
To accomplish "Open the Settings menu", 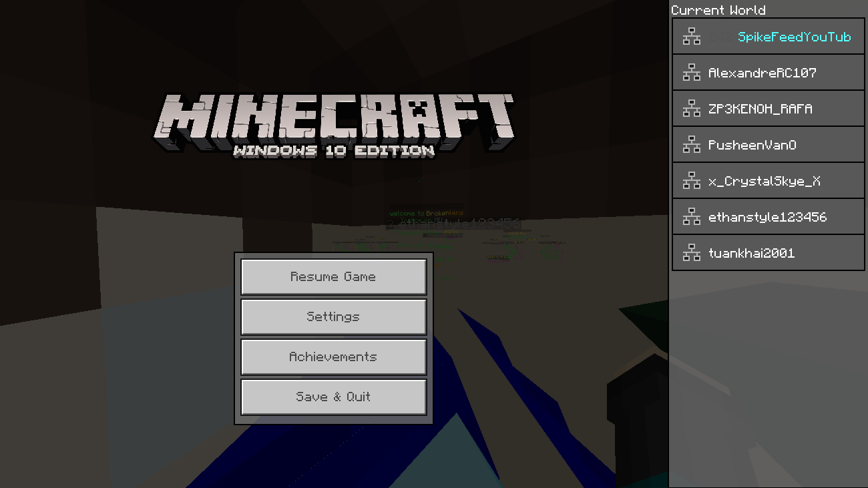I will point(333,316).
